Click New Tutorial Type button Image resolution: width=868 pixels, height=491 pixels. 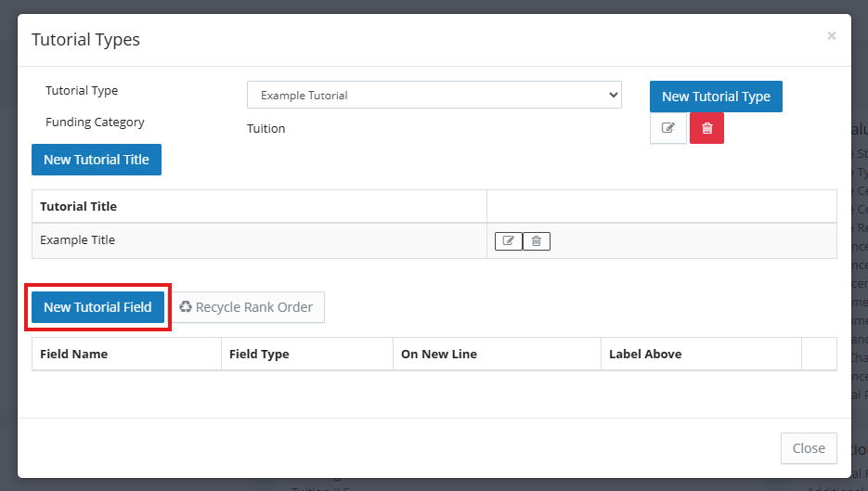coord(716,97)
